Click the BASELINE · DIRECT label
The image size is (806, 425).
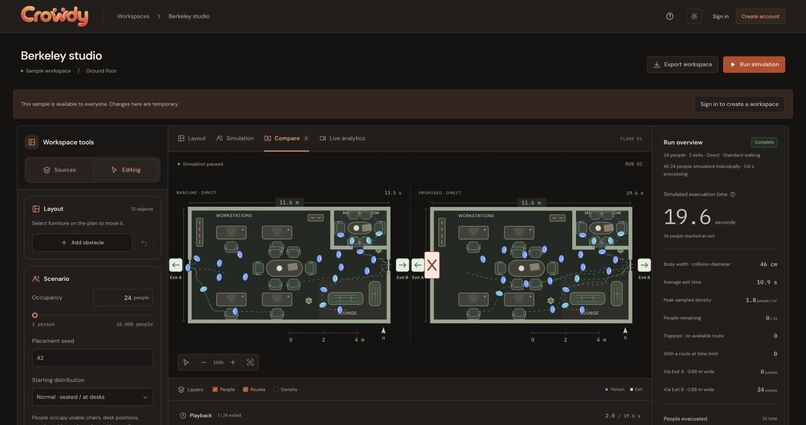pyautogui.click(x=196, y=193)
